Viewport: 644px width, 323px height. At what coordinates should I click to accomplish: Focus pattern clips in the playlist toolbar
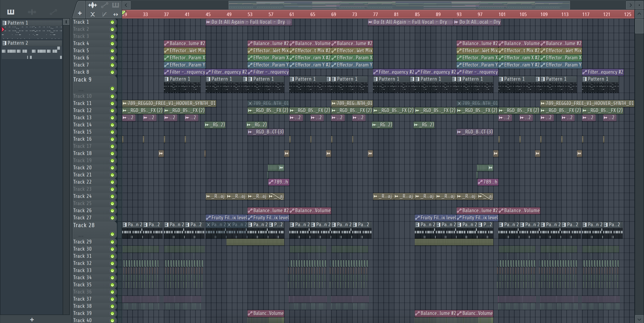coord(115,5)
